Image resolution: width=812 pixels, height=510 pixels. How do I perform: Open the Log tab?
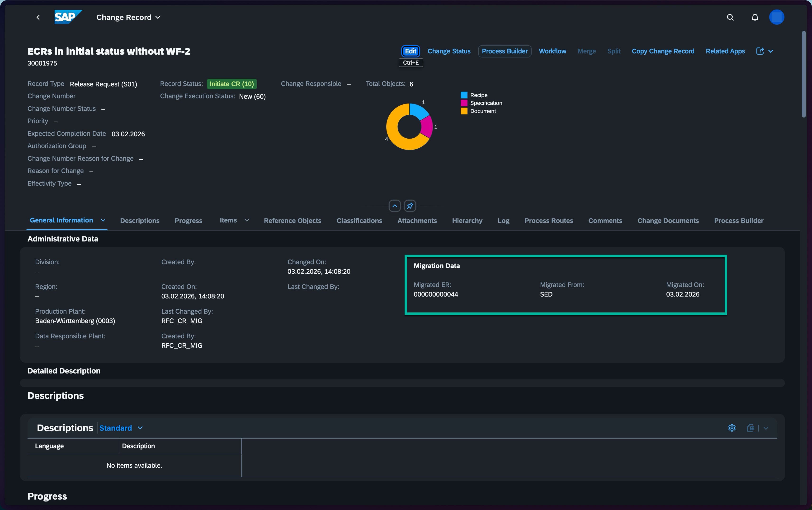click(x=503, y=221)
